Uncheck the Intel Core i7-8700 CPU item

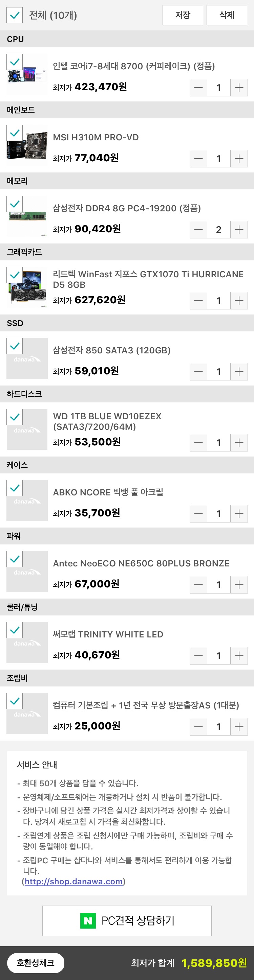[x=15, y=62]
